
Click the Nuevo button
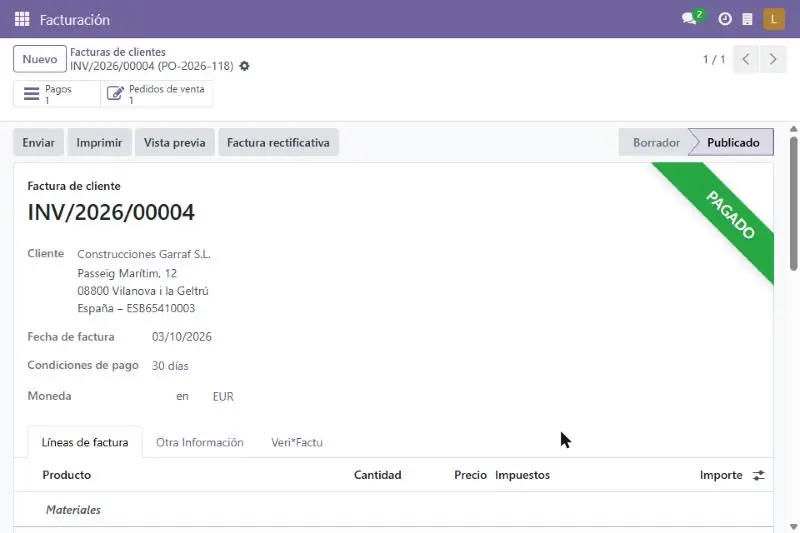(x=40, y=59)
